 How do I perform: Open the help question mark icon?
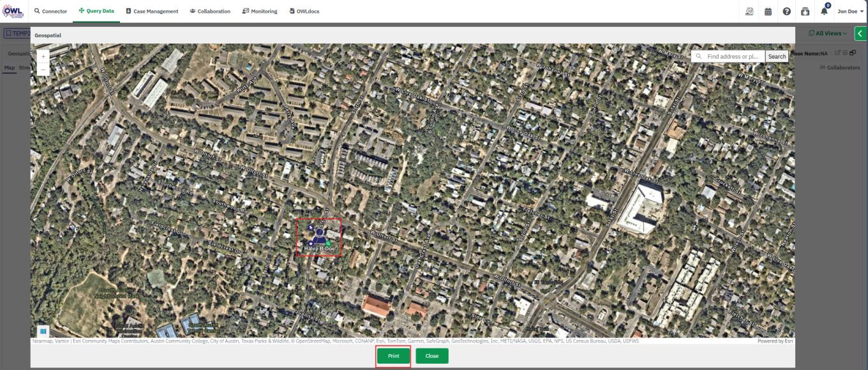point(787,11)
